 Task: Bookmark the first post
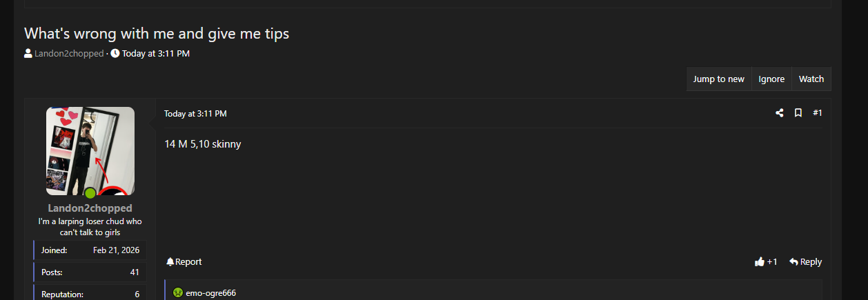click(x=798, y=113)
